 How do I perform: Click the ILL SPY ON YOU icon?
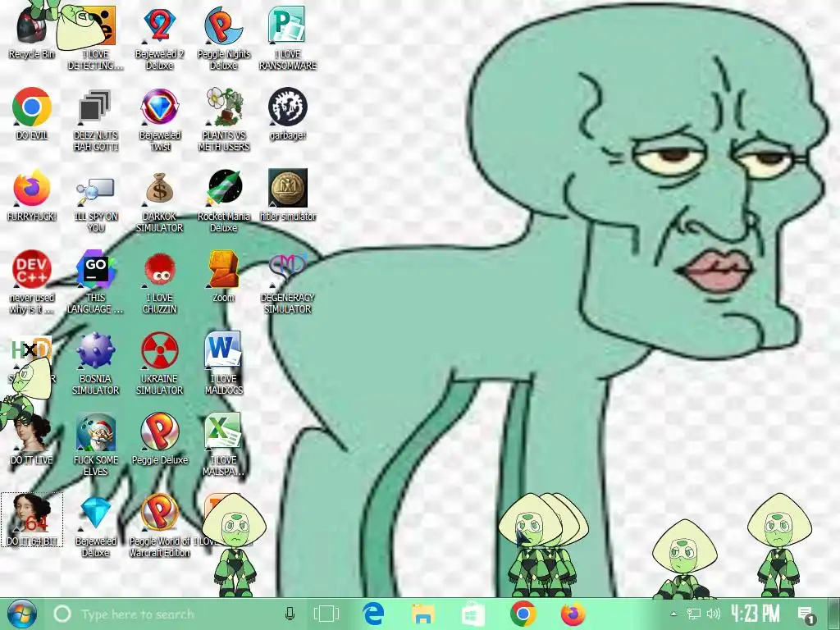(95, 202)
